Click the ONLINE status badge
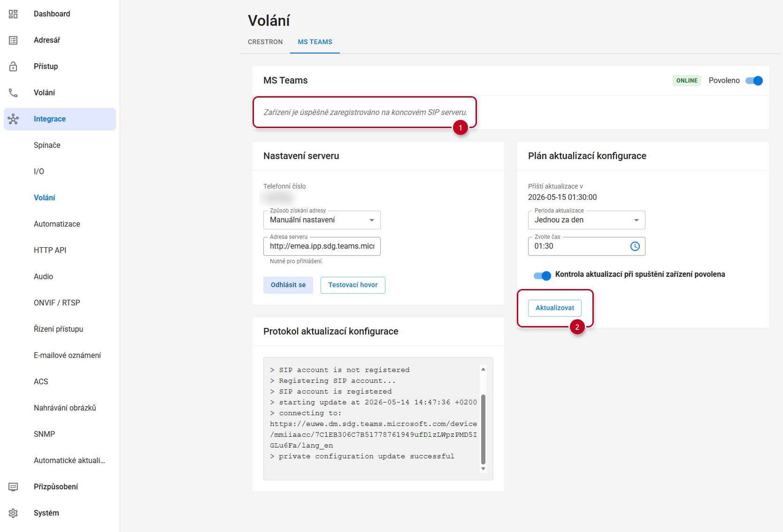The width and height of the screenshot is (783, 532). click(687, 81)
